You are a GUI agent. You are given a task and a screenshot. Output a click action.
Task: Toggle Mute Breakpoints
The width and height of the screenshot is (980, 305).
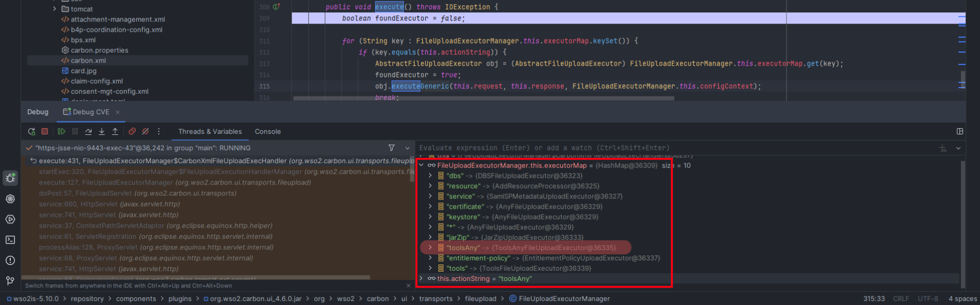pyautogui.click(x=145, y=132)
